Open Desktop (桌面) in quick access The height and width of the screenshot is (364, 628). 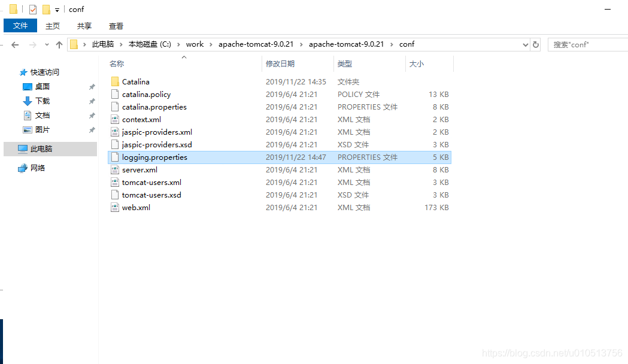(x=42, y=86)
